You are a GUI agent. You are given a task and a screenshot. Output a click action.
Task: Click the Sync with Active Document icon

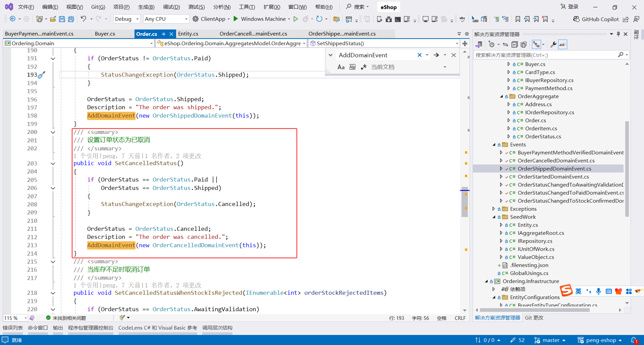point(505,45)
